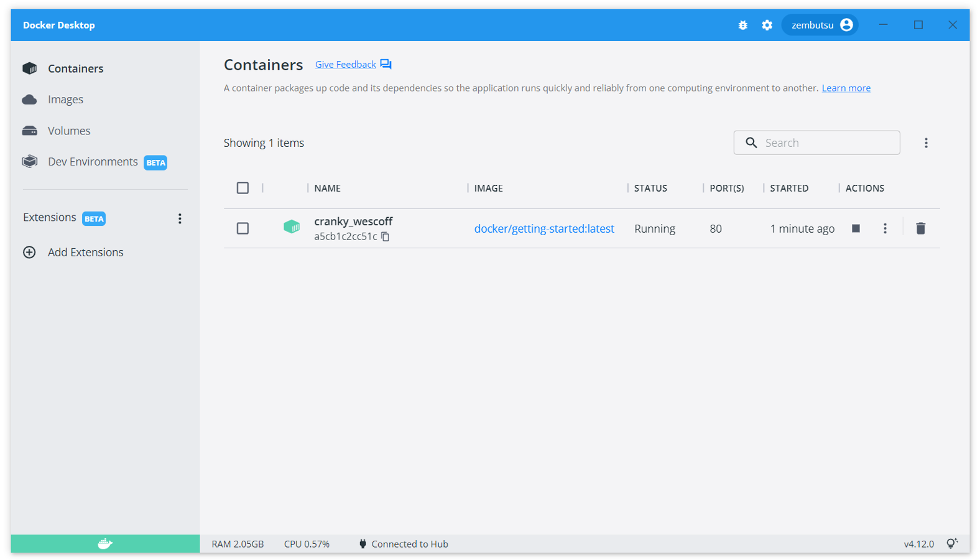Go to the Images section
Viewport: 980px width, 560px height.
(x=65, y=100)
